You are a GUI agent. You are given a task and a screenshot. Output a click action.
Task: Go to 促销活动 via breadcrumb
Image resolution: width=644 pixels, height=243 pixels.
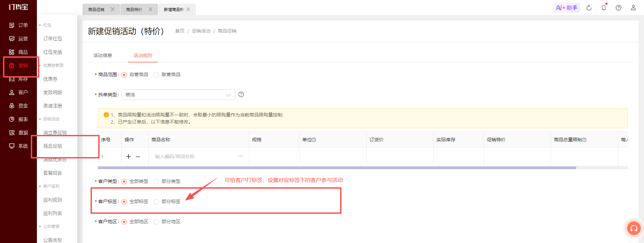pos(201,31)
